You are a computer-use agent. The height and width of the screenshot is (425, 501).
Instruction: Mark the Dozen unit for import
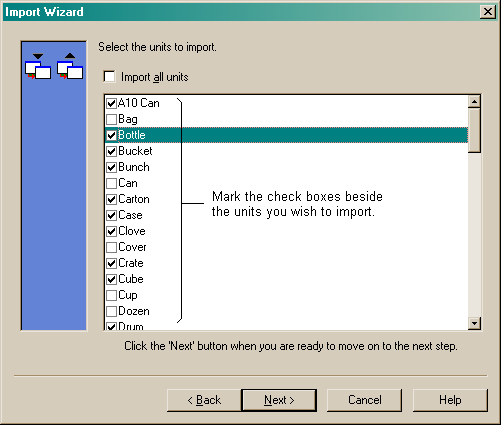pos(111,311)
